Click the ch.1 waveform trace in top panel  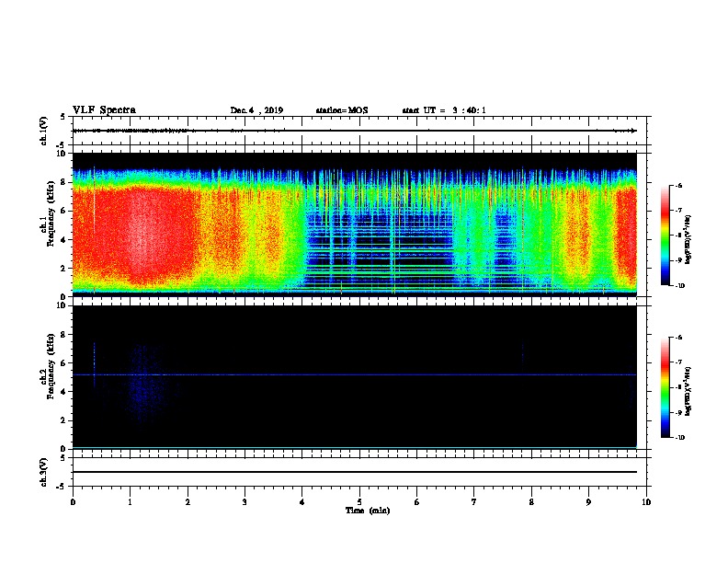355,131
